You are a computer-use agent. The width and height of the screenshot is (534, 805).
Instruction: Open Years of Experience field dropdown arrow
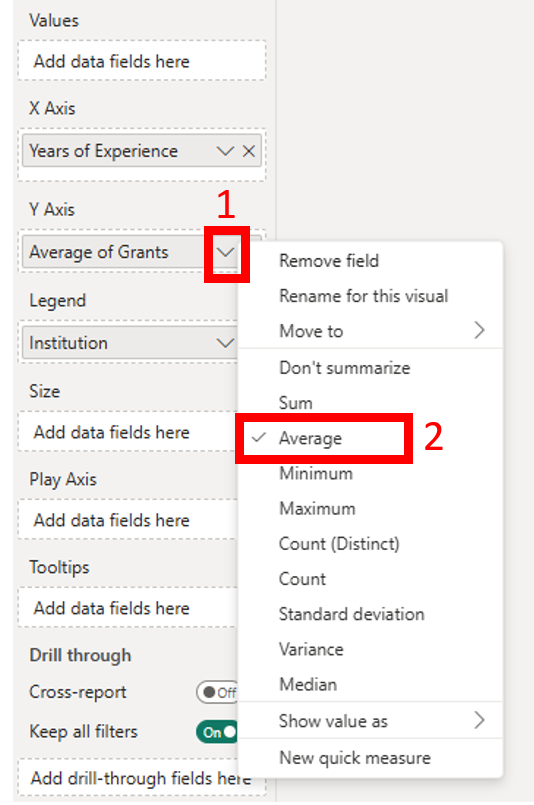coord(225,151)
